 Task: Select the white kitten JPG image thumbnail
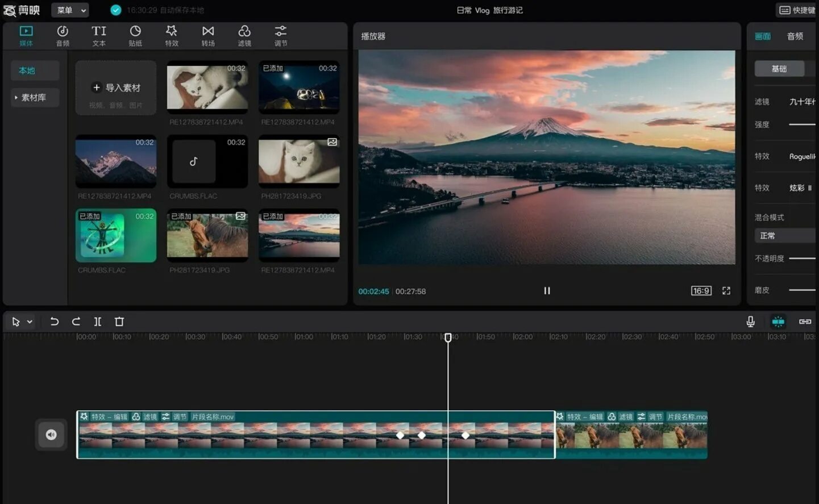pos(299,161)
